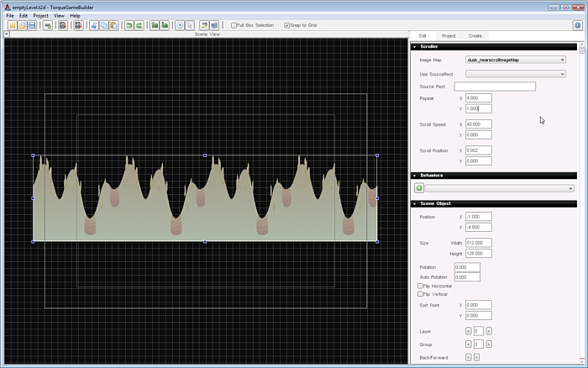The image size is (588, 368).
Task: Switch to the Create tab
Action: pos(475,36)
